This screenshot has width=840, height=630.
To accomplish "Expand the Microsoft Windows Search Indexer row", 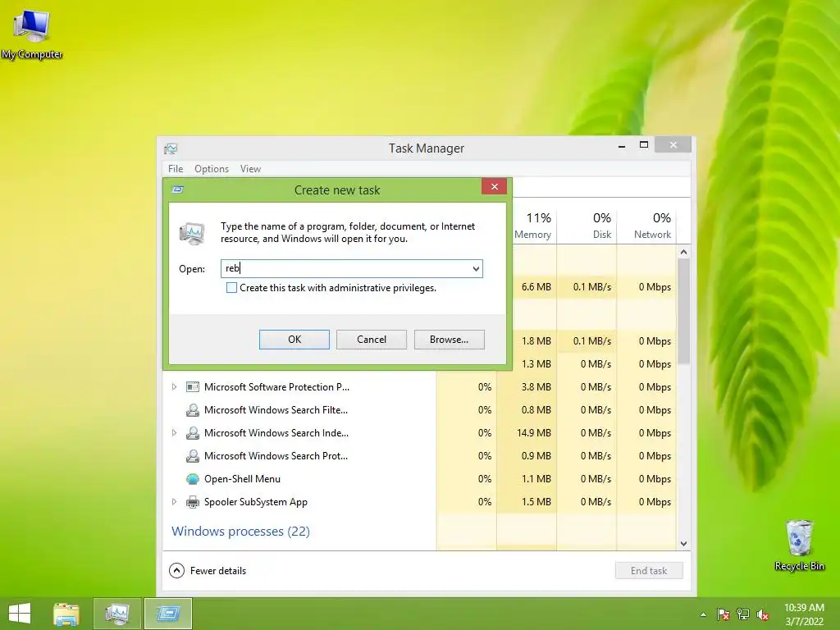I will coord(174,433).
